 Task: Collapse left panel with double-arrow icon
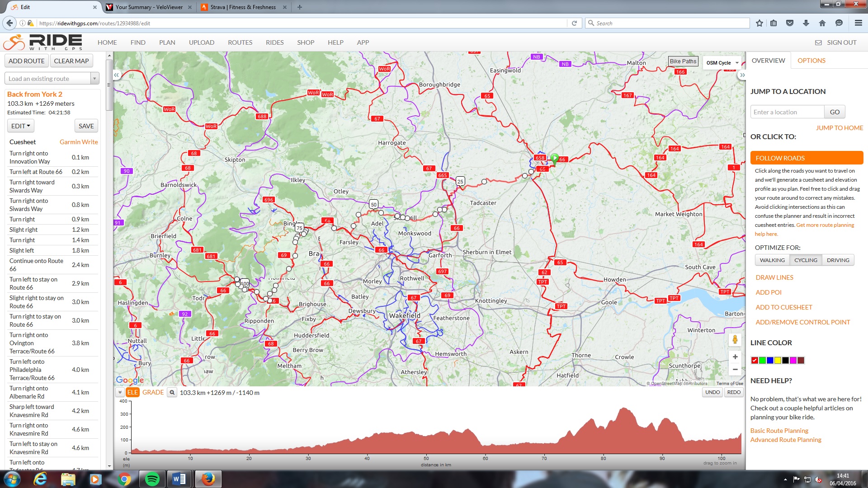click(117, 75)
